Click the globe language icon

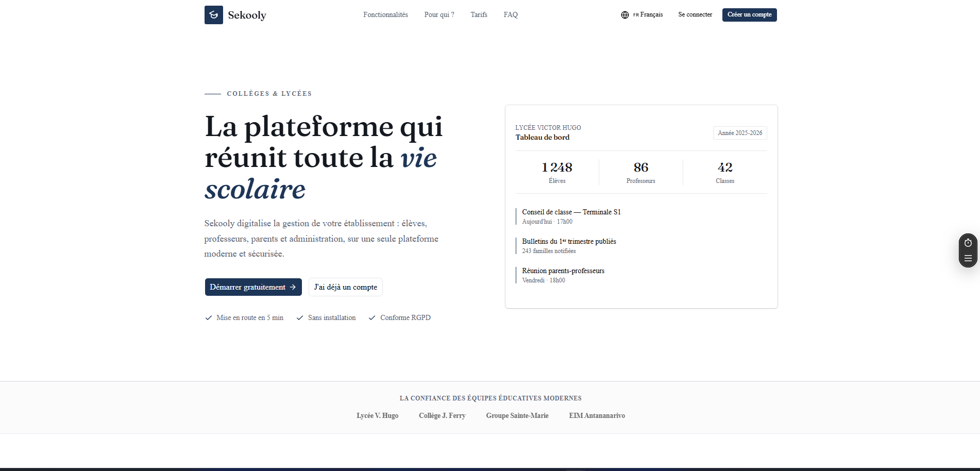[625, 15]
